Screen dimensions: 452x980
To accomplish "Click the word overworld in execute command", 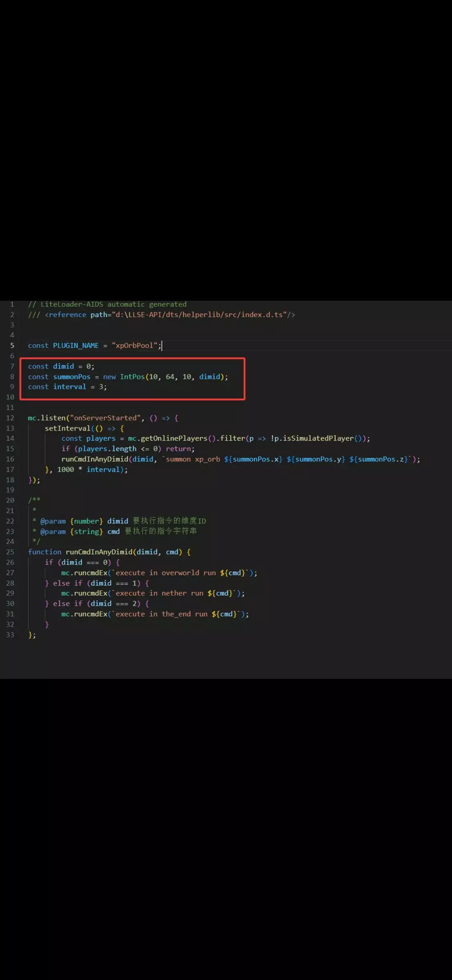I will pos(180,573).
